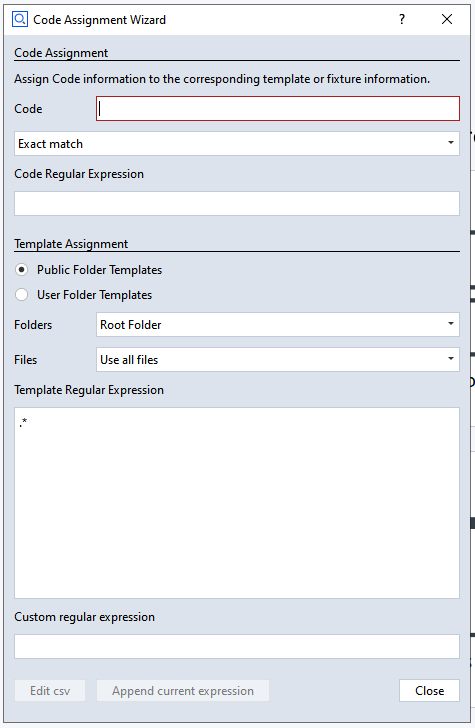Click the Code Assignment Wizard magnifier icon
The height and width of the screenshot is (728, 475).
pos(20,20)
